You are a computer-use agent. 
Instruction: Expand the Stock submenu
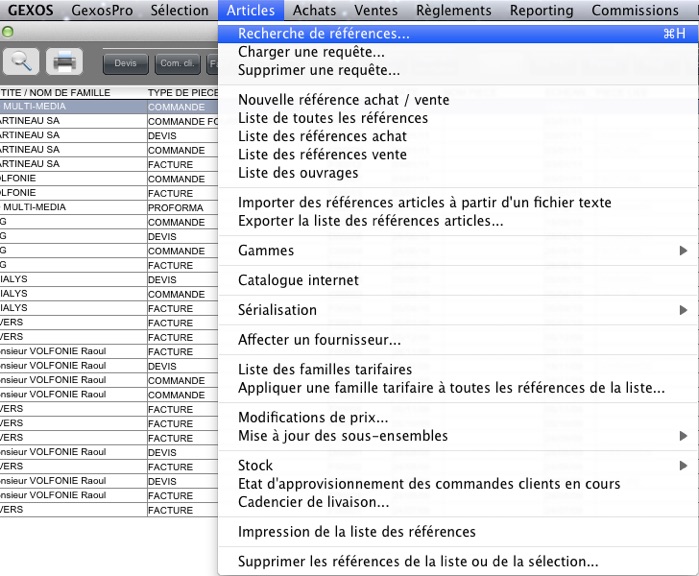(458, 465)
